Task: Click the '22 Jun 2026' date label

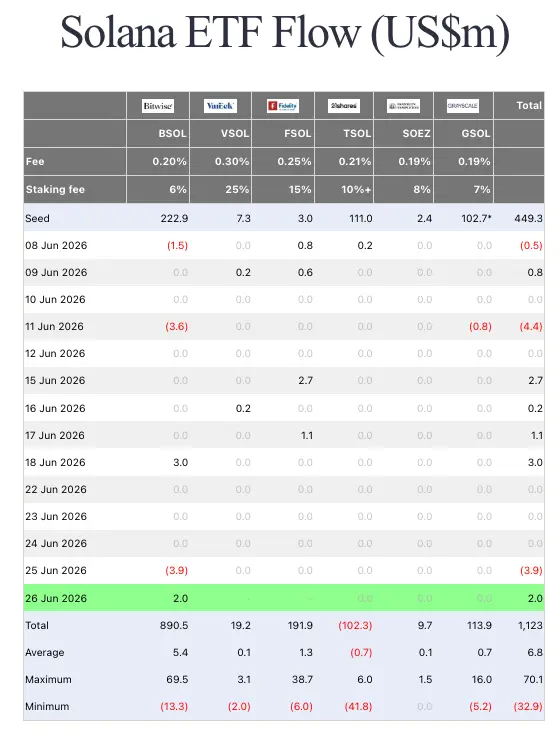Action: pos(56,490)
